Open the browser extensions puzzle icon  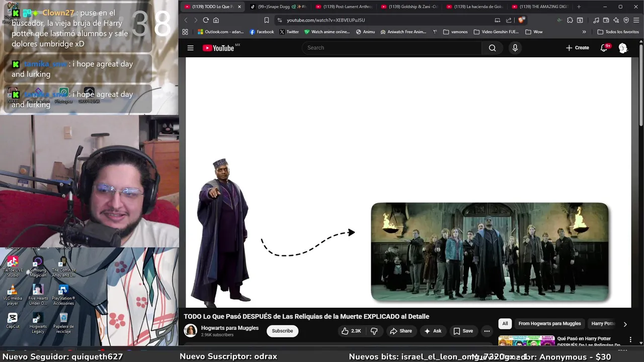(x=570, y=20)
